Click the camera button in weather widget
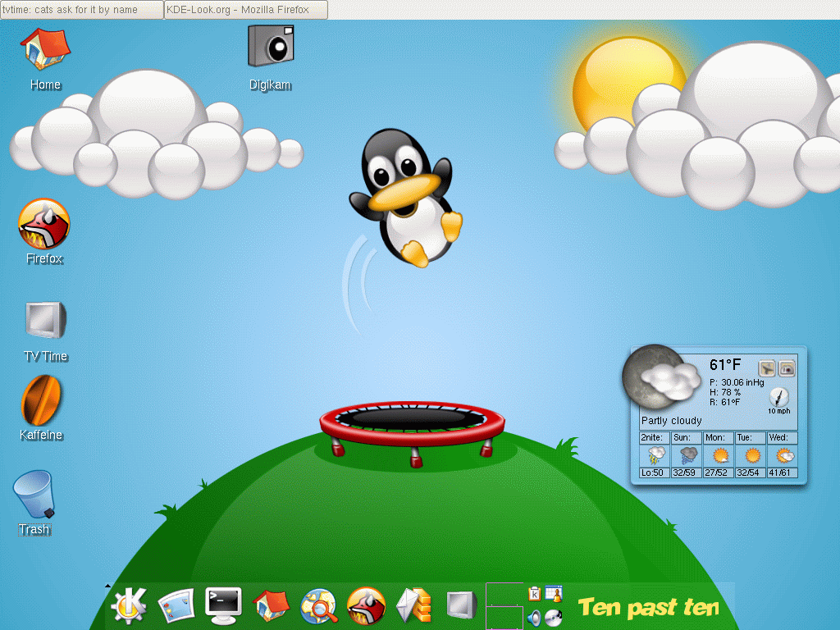840x630 pixels. pyautogui.click(x=787, y=368)
